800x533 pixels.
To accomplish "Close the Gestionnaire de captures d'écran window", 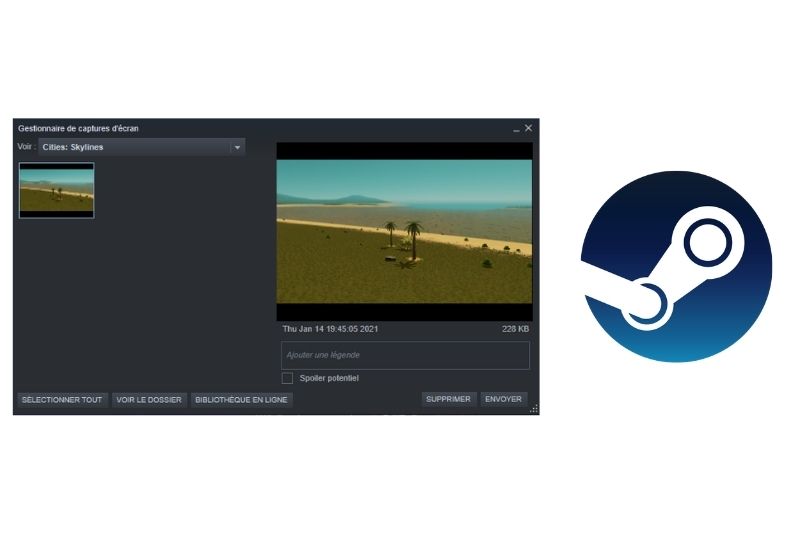I will click(x=529, y=128).
